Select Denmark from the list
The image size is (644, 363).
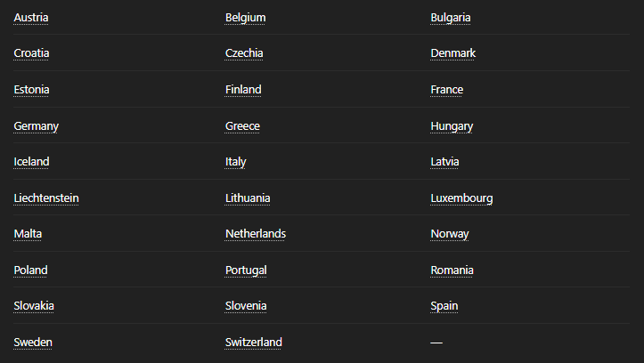click(x=453, y=53)
